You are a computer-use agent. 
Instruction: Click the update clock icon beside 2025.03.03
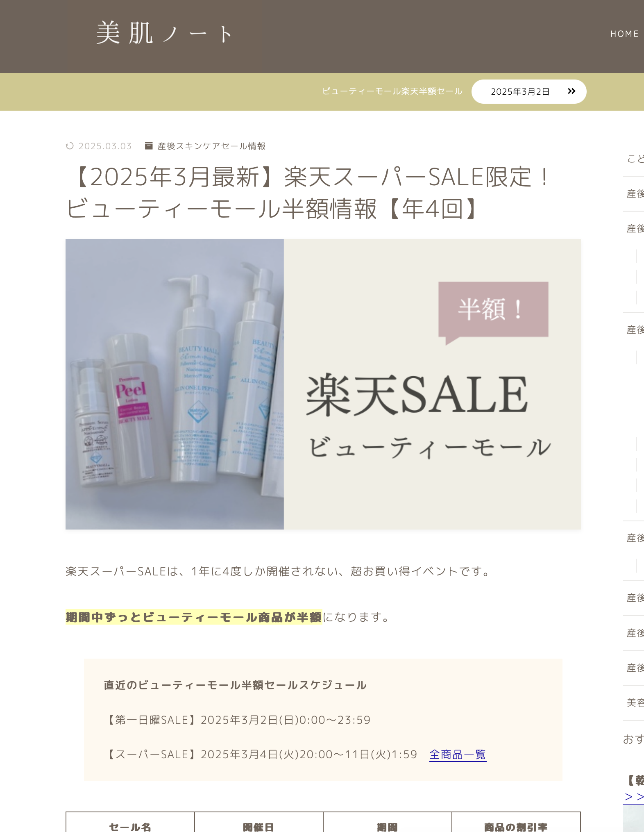[70, 146]
